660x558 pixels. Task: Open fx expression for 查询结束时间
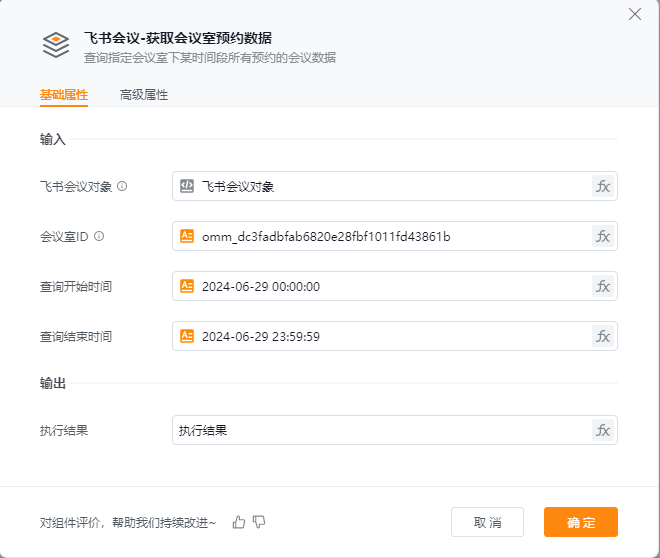(x=603, y=336)
